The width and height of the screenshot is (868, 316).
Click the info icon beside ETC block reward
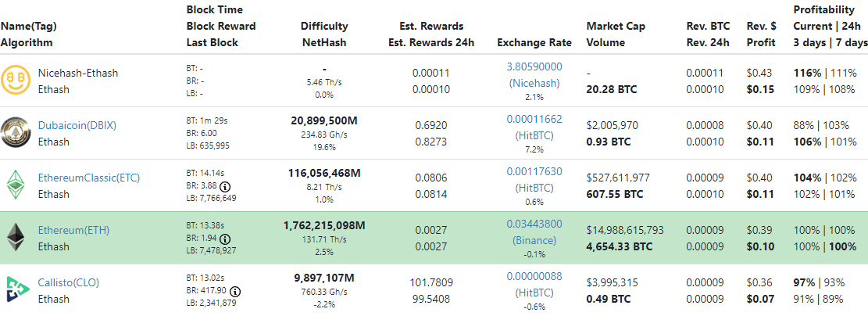225,187
